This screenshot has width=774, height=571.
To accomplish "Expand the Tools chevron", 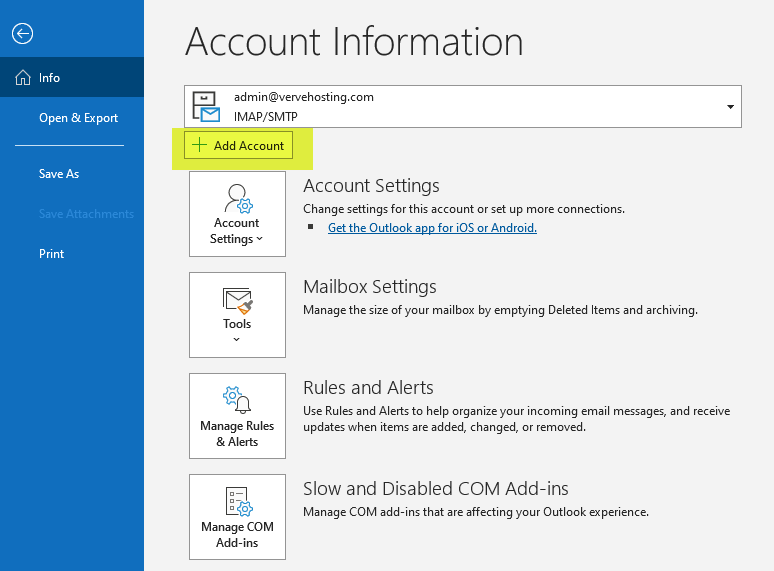I will 236,340.
